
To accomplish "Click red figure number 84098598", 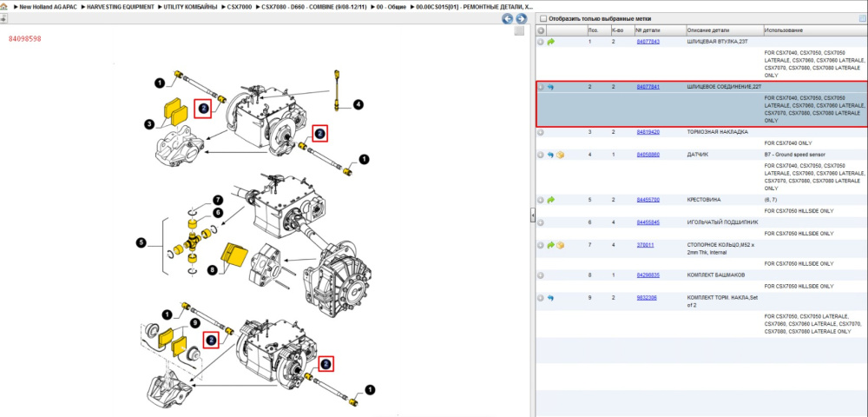I will pyautogui.click(x=25, y=39).
